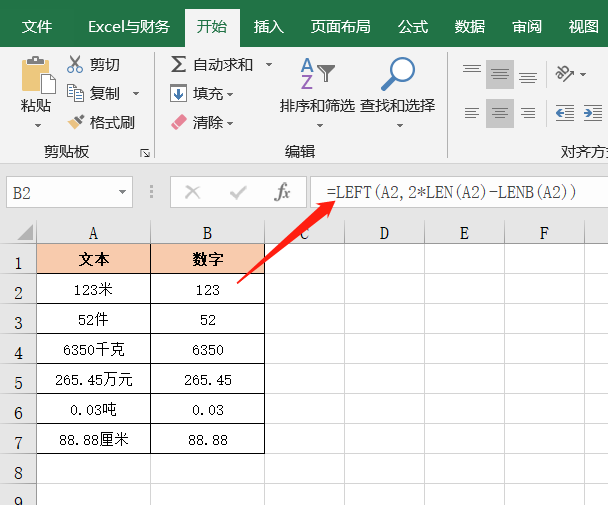Click the Cut (剪切) scissors icon
Viewport: 608px width, 505px height.
pos(75,65)
